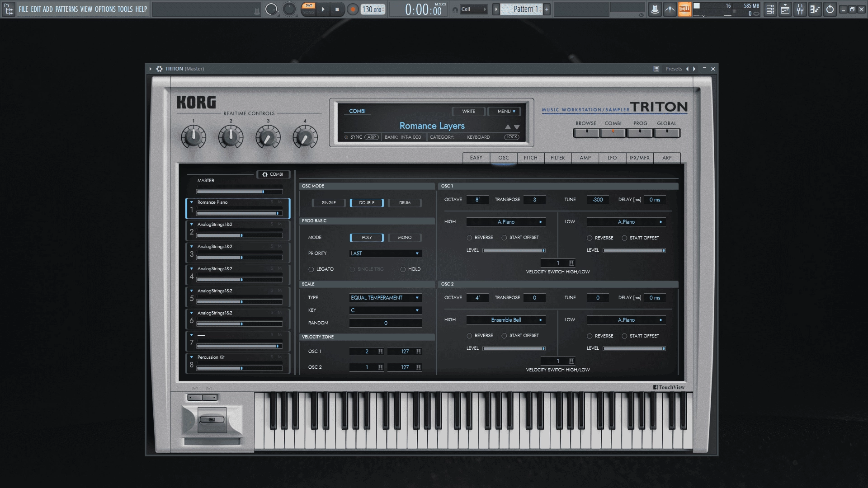This screenshot has width=868, height=488.
Task: Enable START OFFSET for OSC 2 LOW
Action: 624,336
